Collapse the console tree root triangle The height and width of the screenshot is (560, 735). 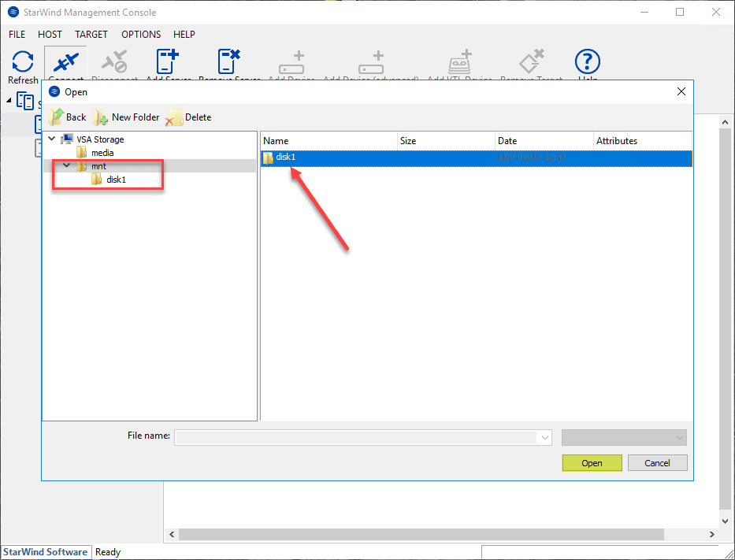pyautogui.click(x=9, y=101)
